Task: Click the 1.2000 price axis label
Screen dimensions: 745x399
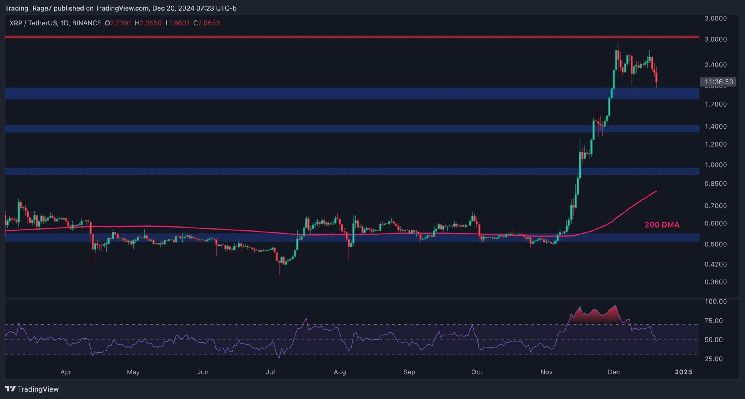Action: click(x=715, y=144)
